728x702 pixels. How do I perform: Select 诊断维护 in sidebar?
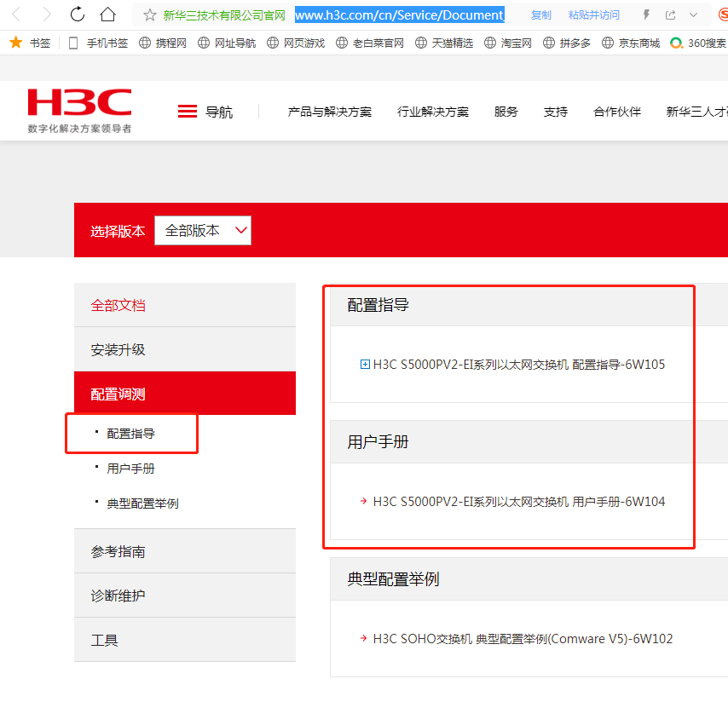185,596
